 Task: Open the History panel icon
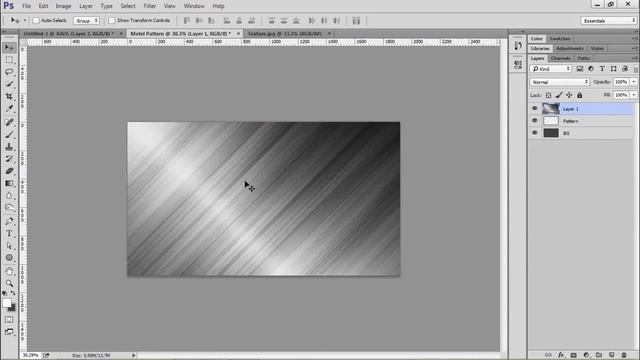[x=518, y=46]
